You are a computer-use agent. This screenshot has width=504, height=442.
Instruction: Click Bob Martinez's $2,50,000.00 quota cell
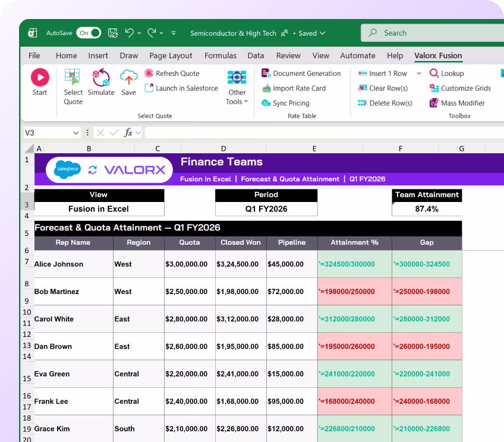click(x=190, y=292)
